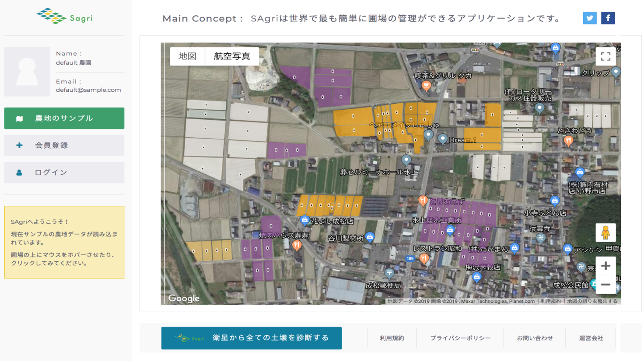Click the 成松郵便局 post office marker
Image resolution: width=644 pixels, height=361 pixels.
(x=389, y=274)
